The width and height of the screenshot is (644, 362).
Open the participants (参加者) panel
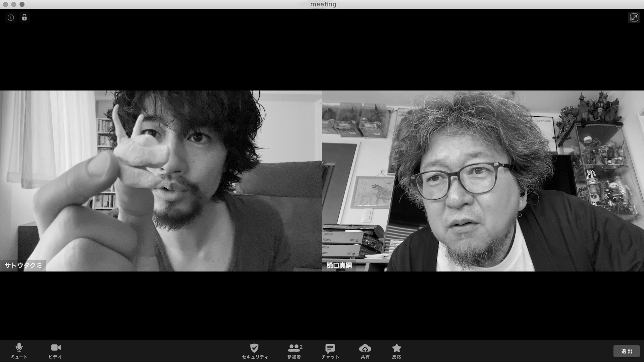[294, 351]
